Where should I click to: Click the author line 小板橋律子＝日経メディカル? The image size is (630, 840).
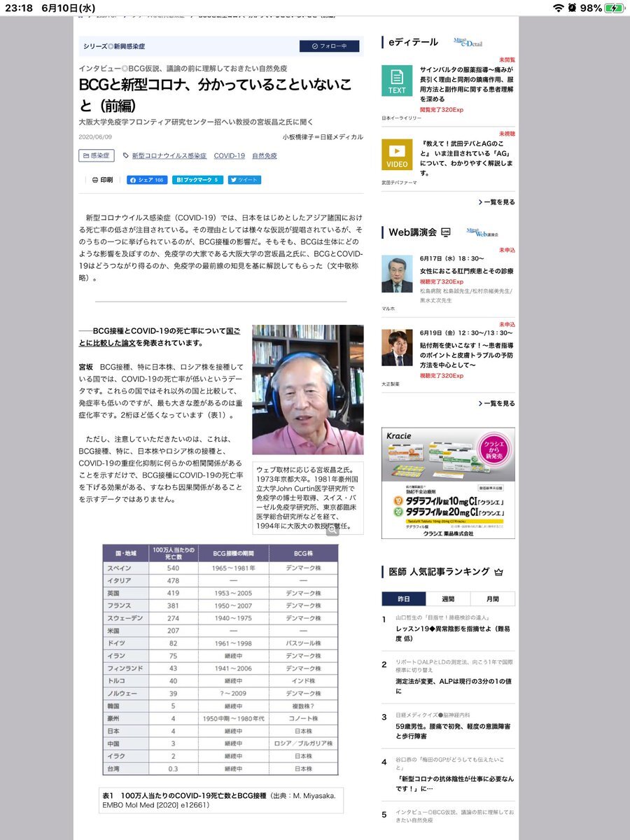pyautogui.click(x=323, y=136)
